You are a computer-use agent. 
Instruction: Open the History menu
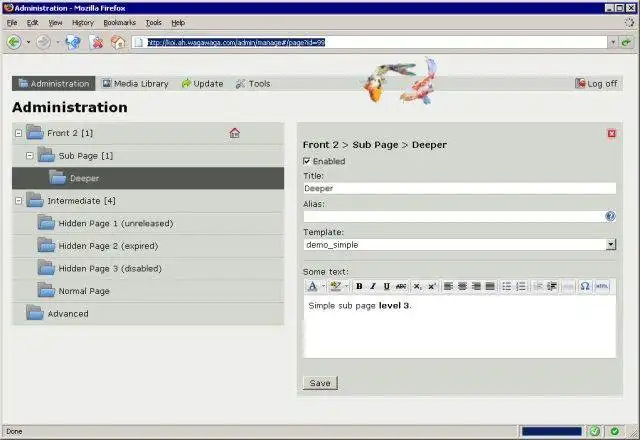tap(83, 23)
